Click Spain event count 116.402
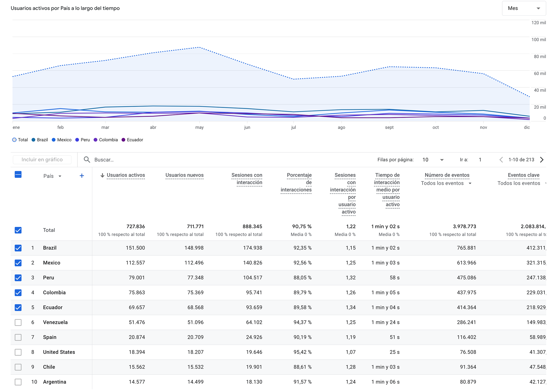 click(x=467, y=337)
